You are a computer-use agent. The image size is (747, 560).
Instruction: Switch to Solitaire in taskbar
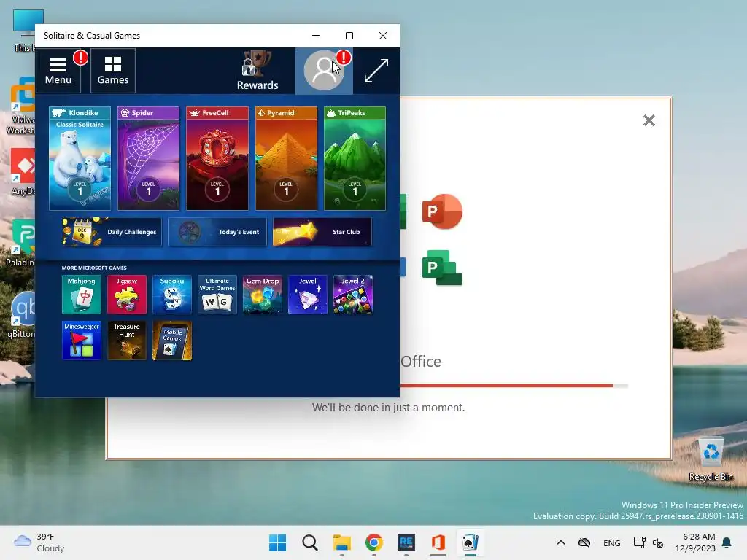click(471, 542)
